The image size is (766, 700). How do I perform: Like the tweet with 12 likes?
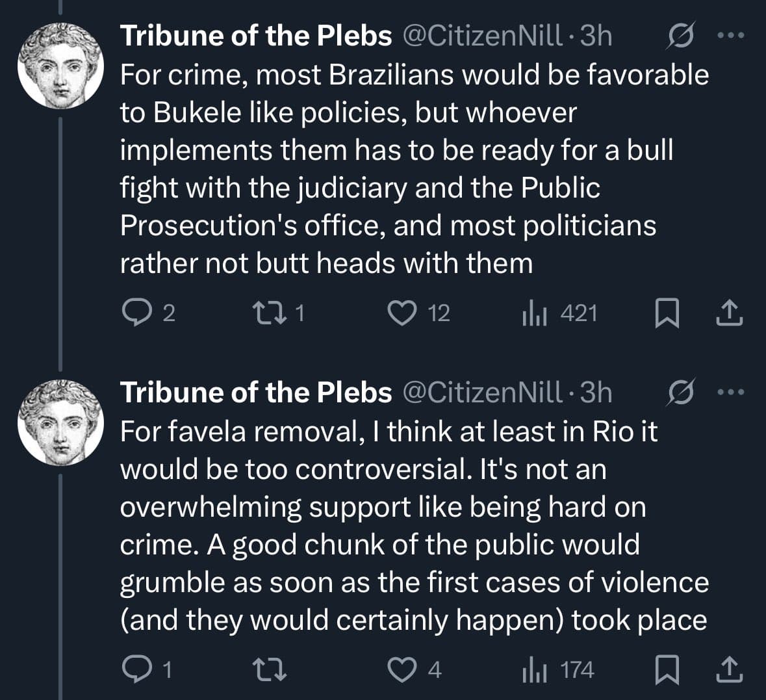[402, 314]
